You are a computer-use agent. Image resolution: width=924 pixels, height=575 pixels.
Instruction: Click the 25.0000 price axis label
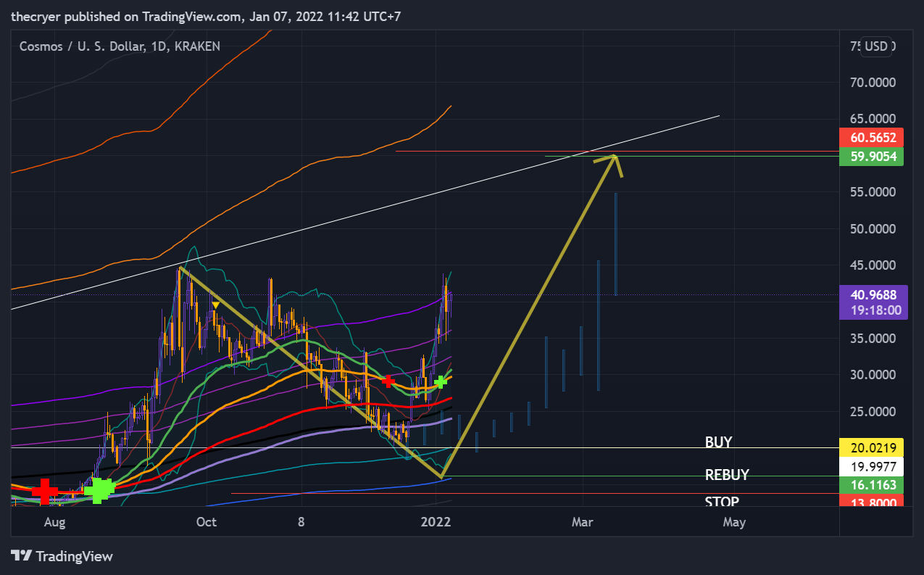(x=872, y=412)
